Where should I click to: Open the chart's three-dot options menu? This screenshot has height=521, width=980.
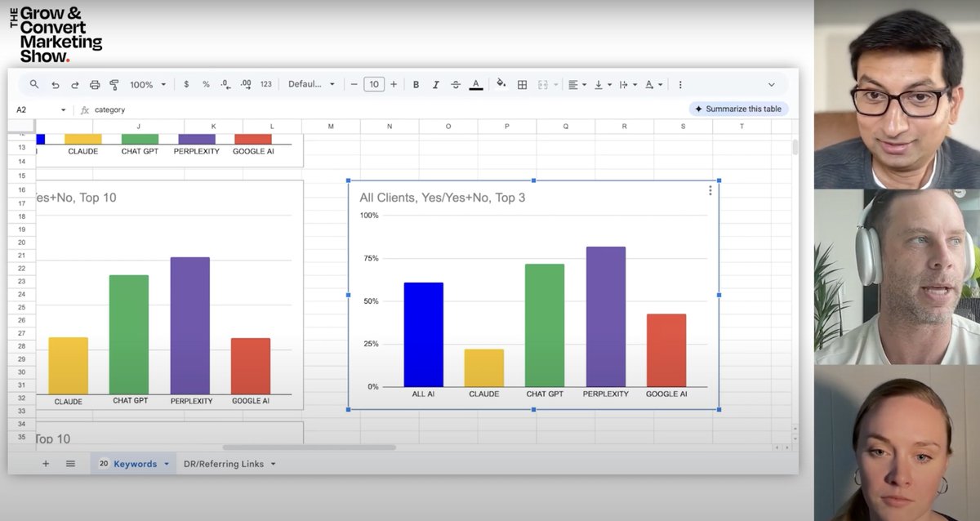click(x=710, y=190)
